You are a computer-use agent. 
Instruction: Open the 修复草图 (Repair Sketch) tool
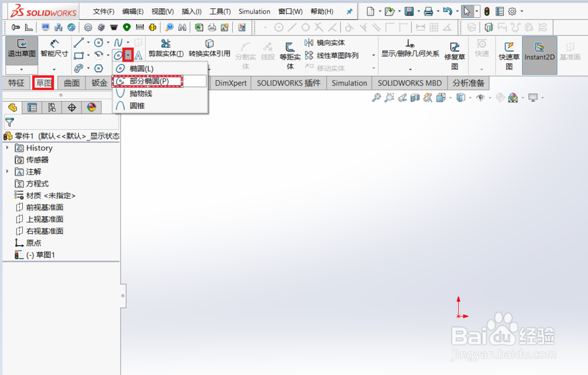coord(456,52)
